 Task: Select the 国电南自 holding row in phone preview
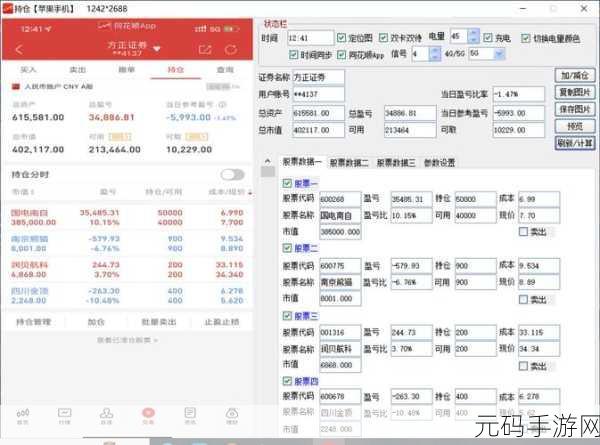(127, 217)
